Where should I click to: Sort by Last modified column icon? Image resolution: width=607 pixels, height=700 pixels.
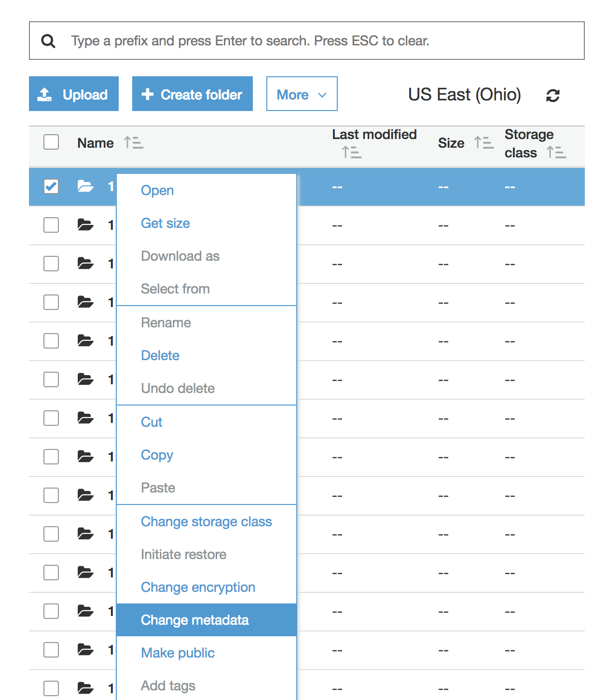352,153
